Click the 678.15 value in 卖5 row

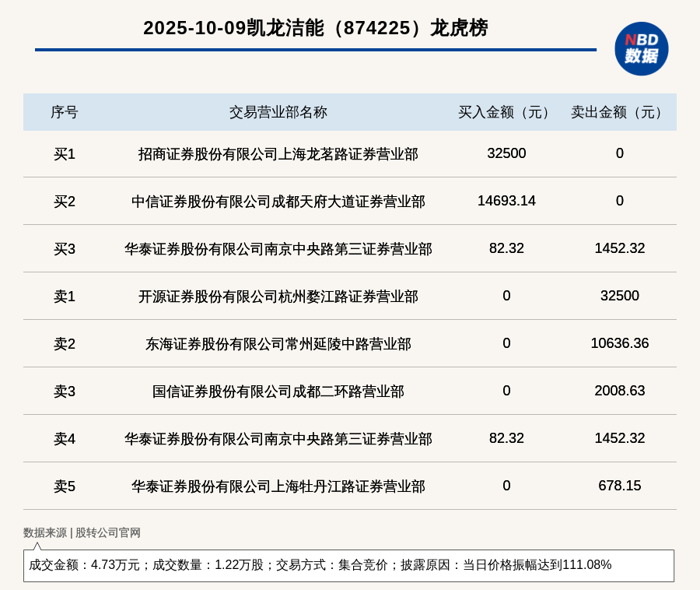(619, 486)
